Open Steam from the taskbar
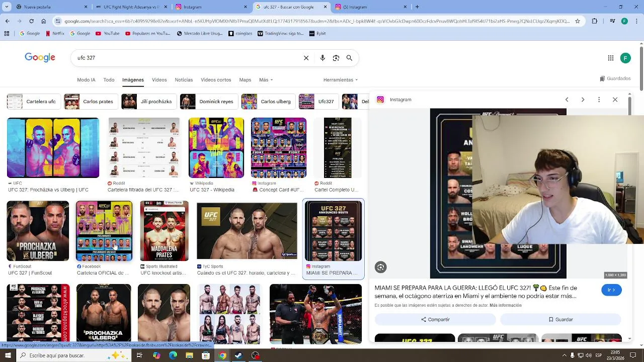644x362 pixels. click(x=238, y=355)
